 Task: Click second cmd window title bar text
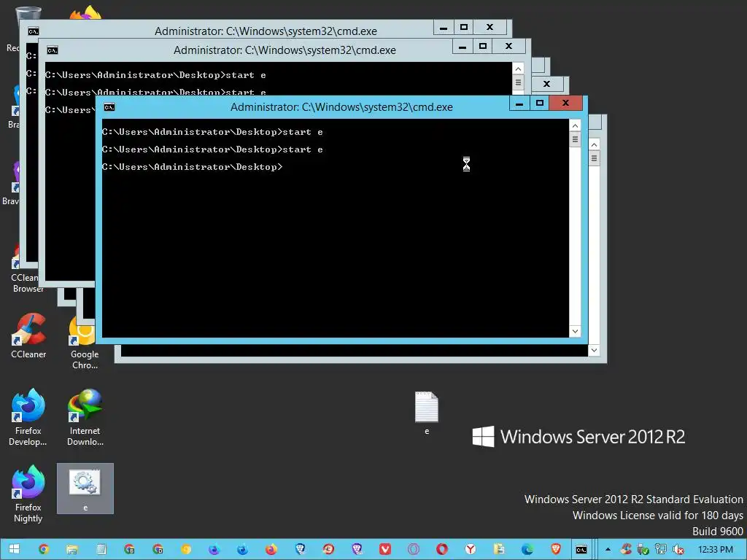[285, 50]
